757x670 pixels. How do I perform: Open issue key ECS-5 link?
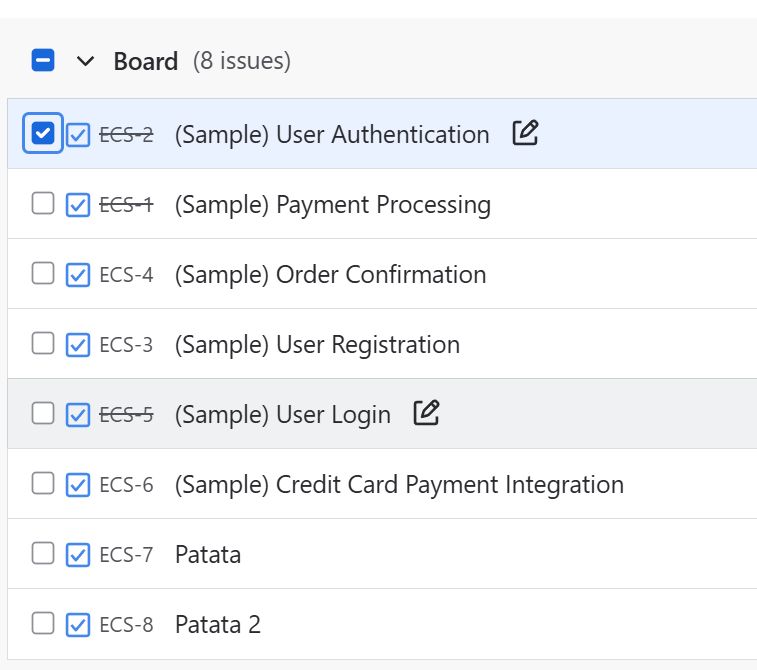pos(126,414)
